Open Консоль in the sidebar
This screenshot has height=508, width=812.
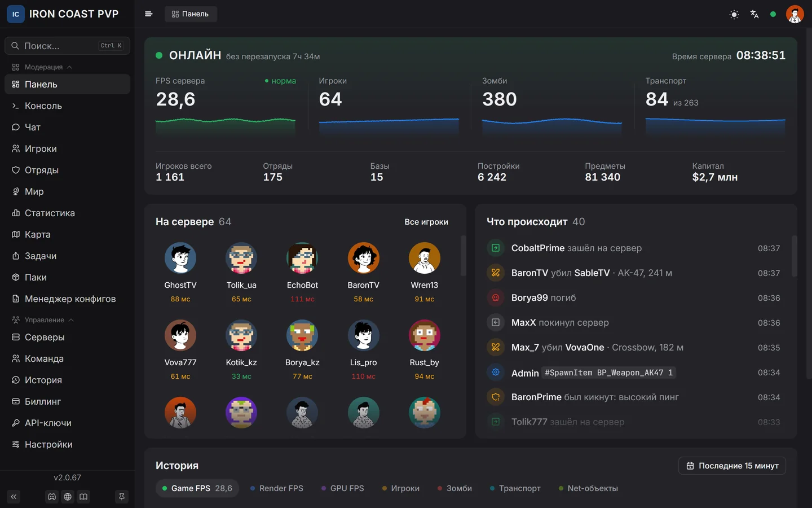click(67, 106)
